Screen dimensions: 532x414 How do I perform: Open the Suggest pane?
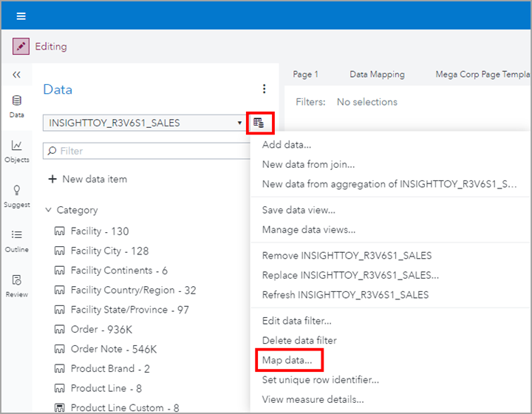tap(16, 196)
